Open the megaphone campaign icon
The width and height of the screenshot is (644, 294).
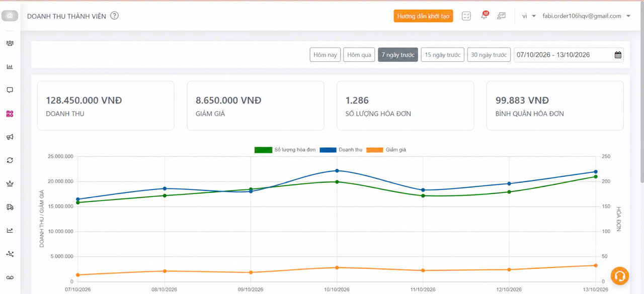[x=10, y=137]
